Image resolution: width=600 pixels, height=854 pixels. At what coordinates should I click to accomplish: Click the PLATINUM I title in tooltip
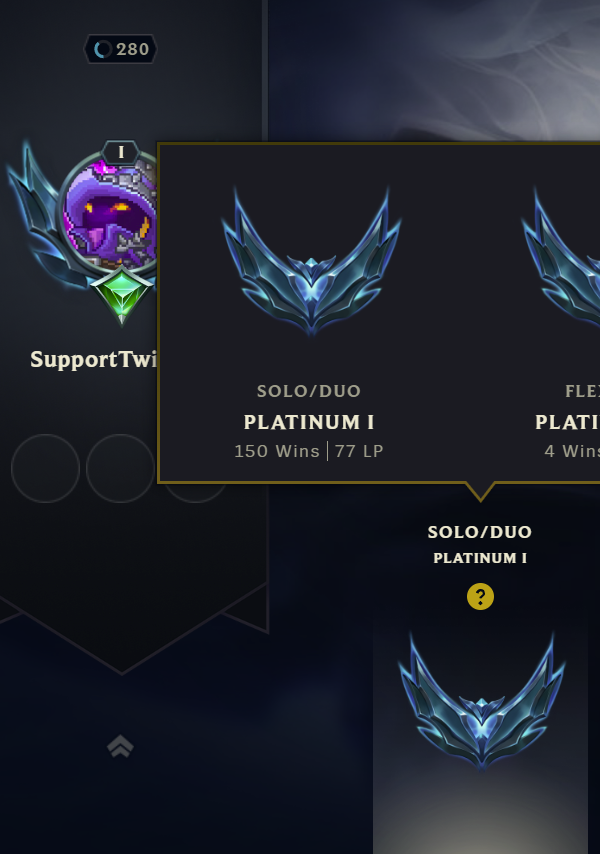pos(309,422)
